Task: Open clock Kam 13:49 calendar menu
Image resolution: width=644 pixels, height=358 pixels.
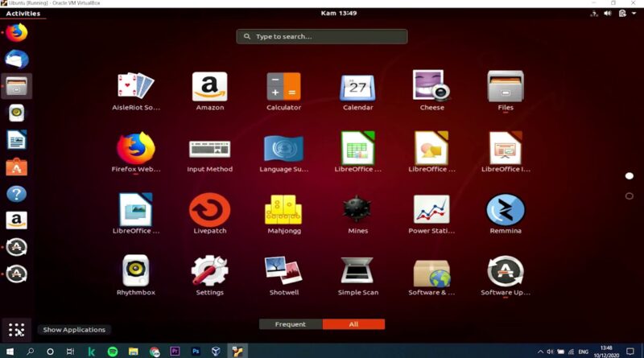Action: pyautogui.click(x=338, y=13)
